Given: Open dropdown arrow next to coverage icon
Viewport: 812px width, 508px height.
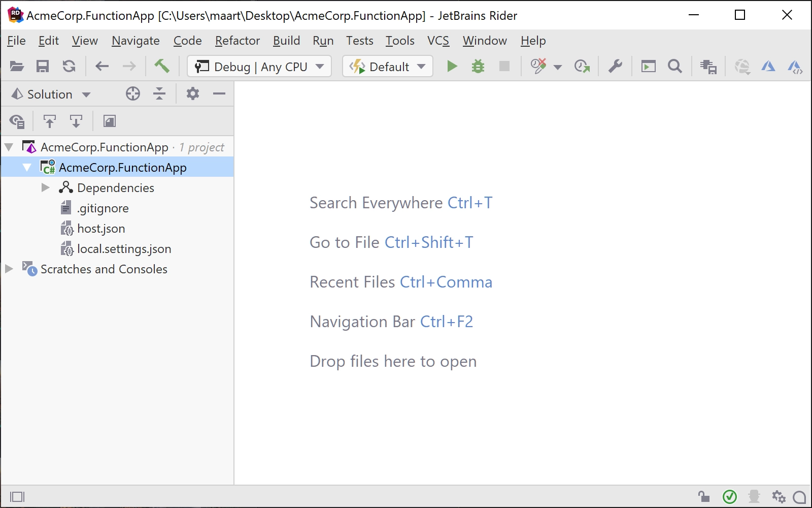Looking at the screenshot, I should [x=558, y=67].
